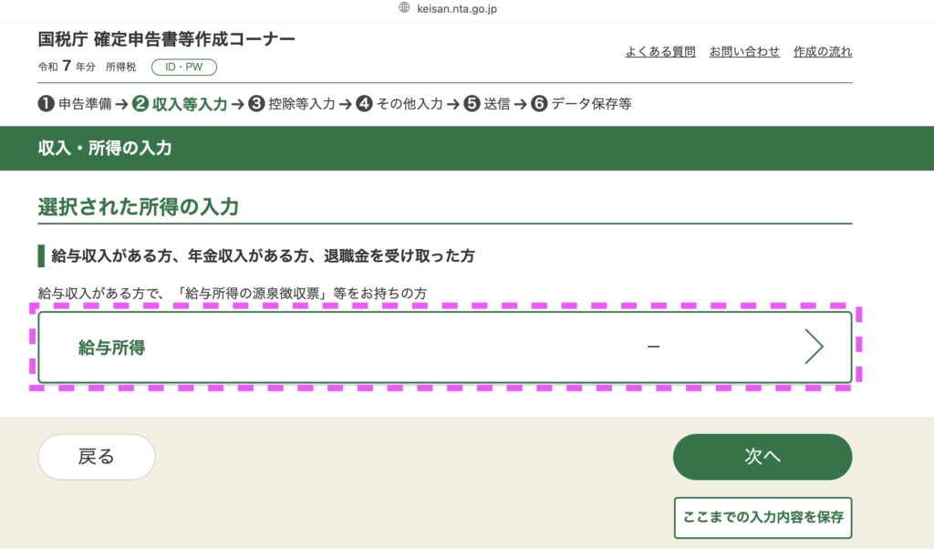Click the chevron arrow on the 給与所得 row
The height and width of the screenshot is (560, 934).
tap(814, 347)
